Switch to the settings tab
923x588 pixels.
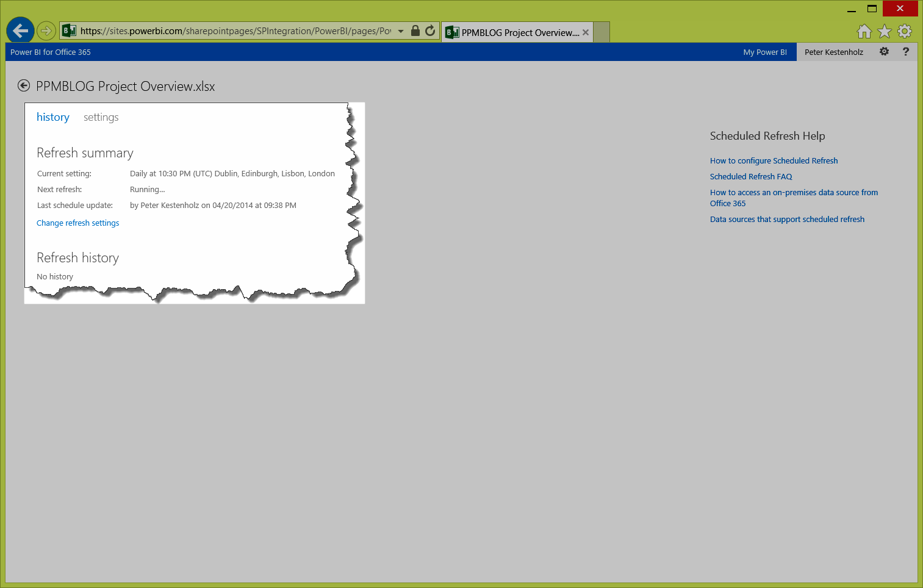[101, 117]
